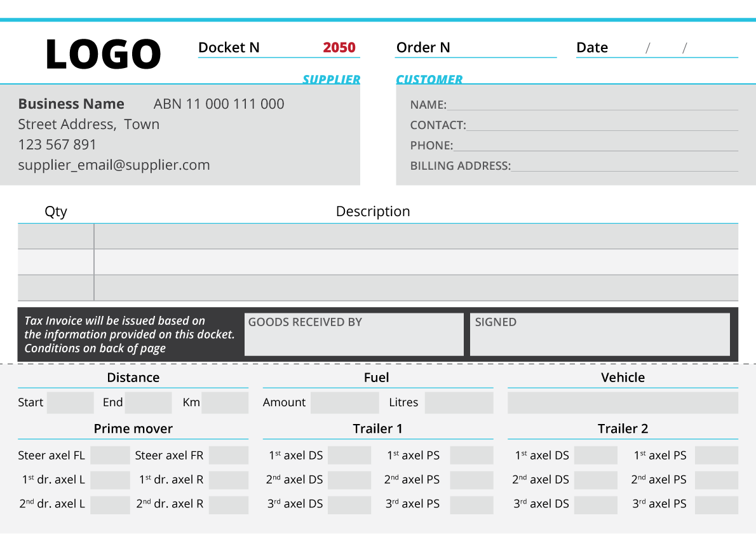756x534 pixels.
Task: Click the first Qty cell
Action: point(56,236)
